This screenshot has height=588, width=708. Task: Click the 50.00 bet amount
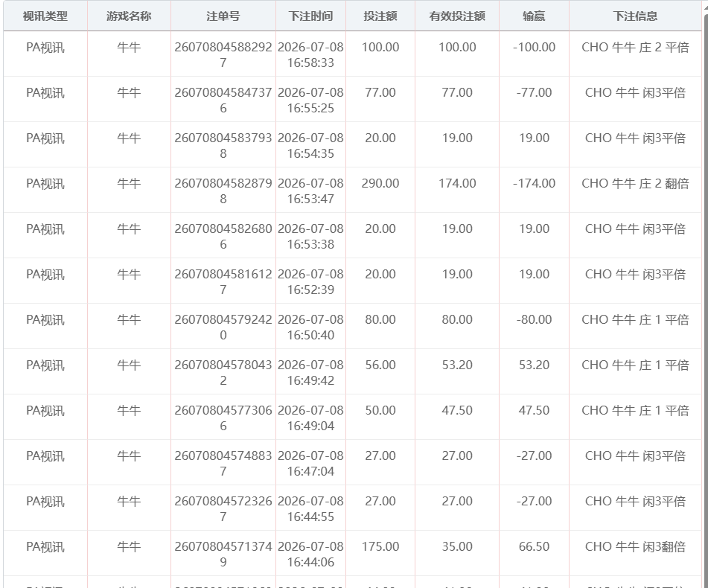coord(380,410)
